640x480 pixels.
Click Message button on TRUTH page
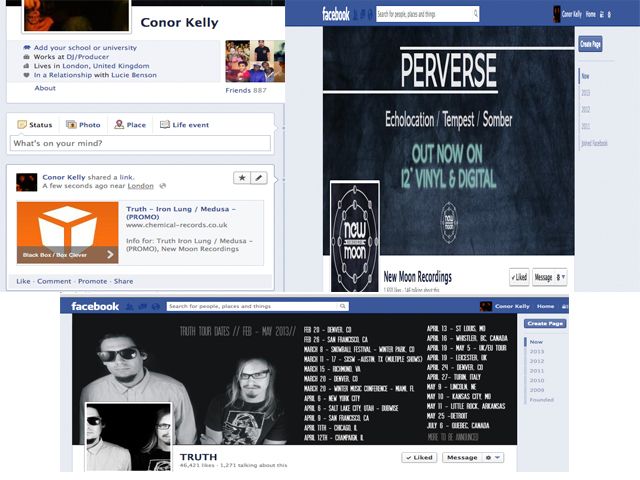pyautogui.click(x=462, y=458)
